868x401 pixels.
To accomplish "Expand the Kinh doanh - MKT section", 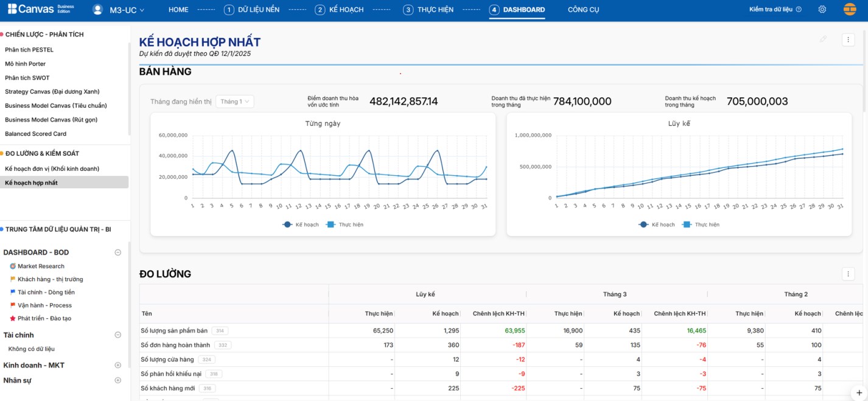I will 118,365.
